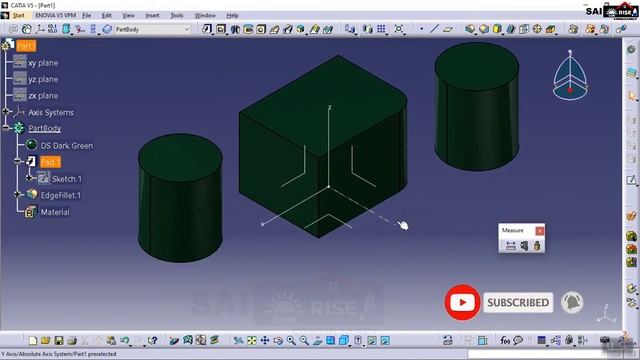Select the Material tree node
This screenshot has height=360, width=640.
click(x=55, y=212)
